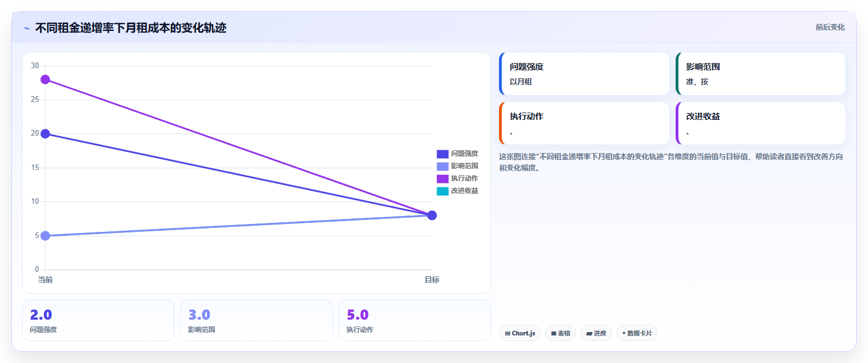
Task: Toggle 改进收益 legend color box
Action: coord(442,191)
